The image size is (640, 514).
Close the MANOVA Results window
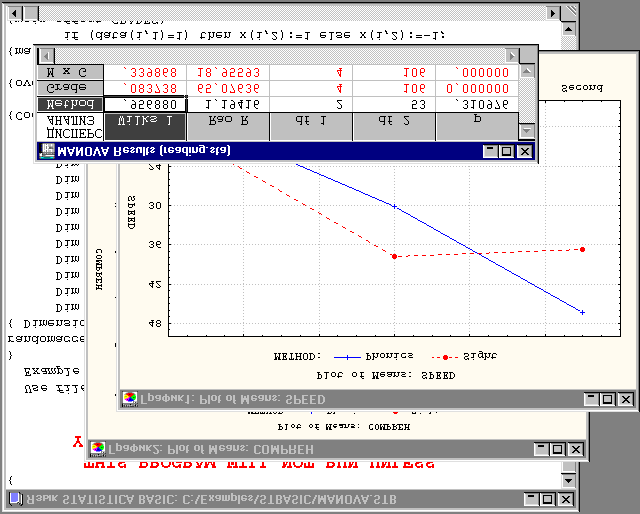click(524, 151)
